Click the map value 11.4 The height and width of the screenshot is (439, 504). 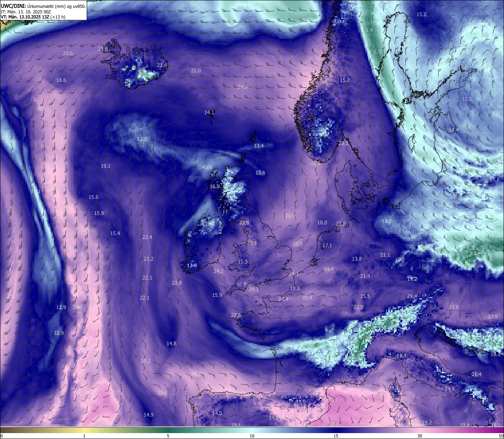[x=401, y=356]
